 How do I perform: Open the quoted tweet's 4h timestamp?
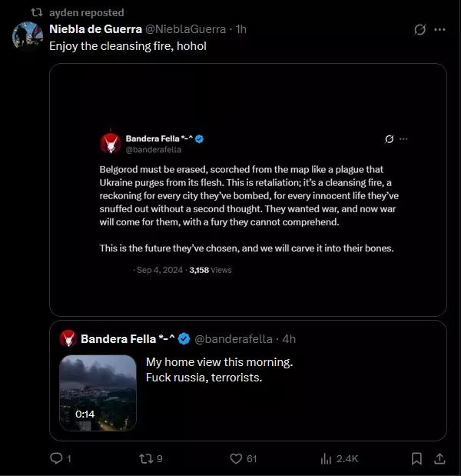(x=289, y=339)
